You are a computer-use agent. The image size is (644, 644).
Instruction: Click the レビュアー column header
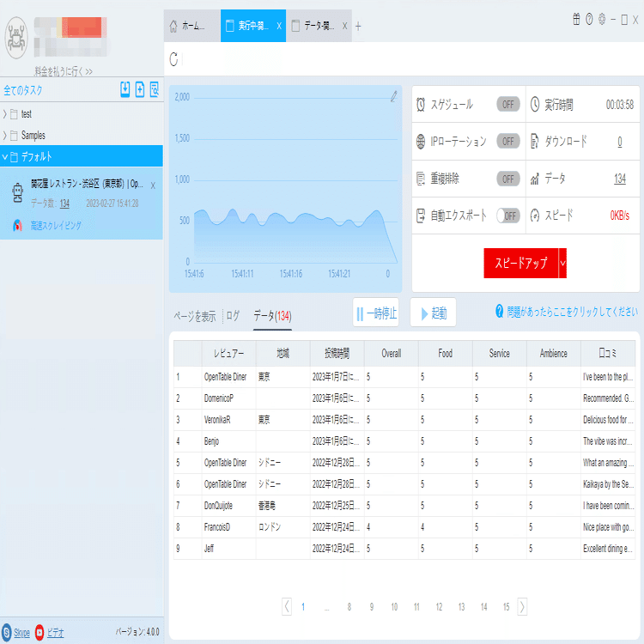(x=228, y=353)
